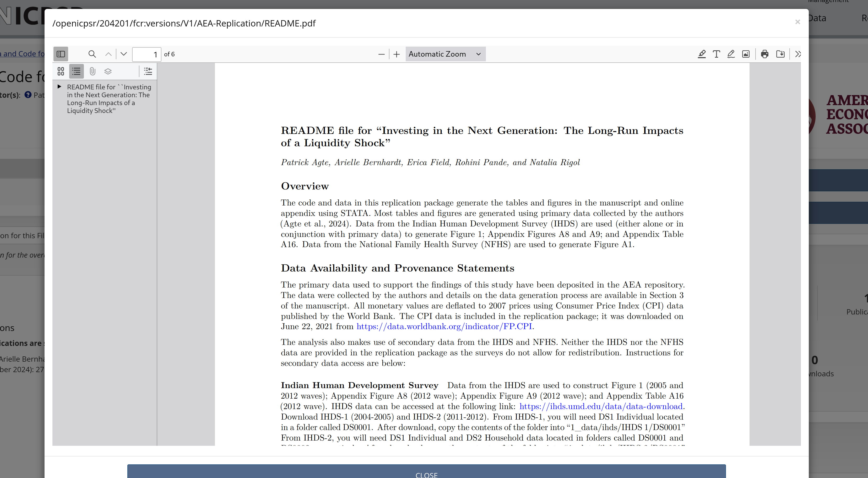Select the add image tool
Screen dimensions: 868x478
[746, 54]
